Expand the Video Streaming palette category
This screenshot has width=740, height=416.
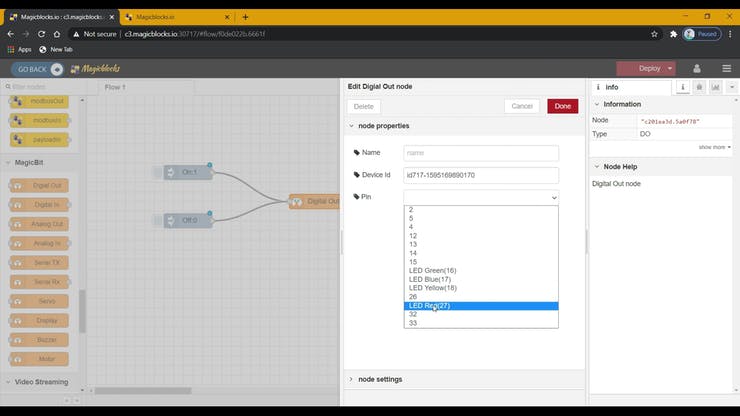[41, 382]
